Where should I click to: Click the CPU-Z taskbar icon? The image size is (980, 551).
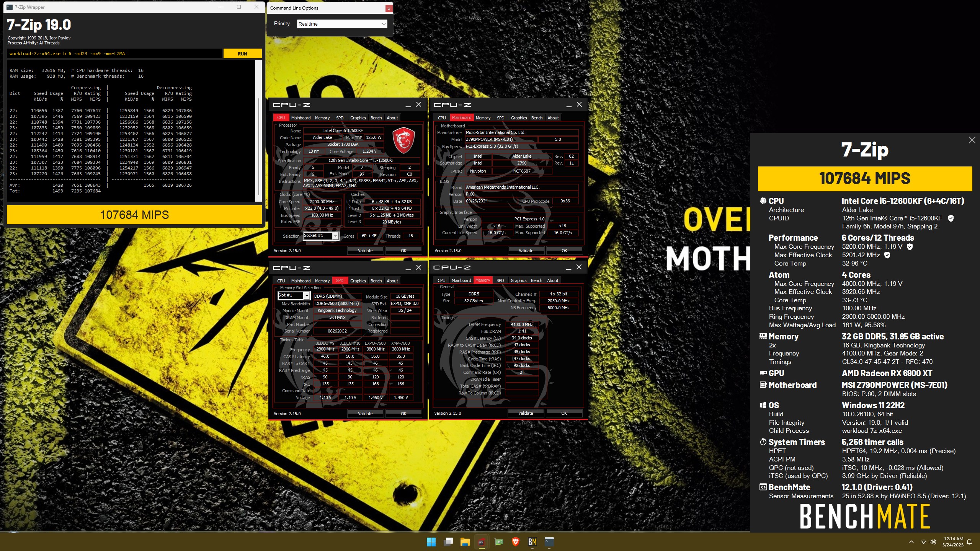pos(482,542)
